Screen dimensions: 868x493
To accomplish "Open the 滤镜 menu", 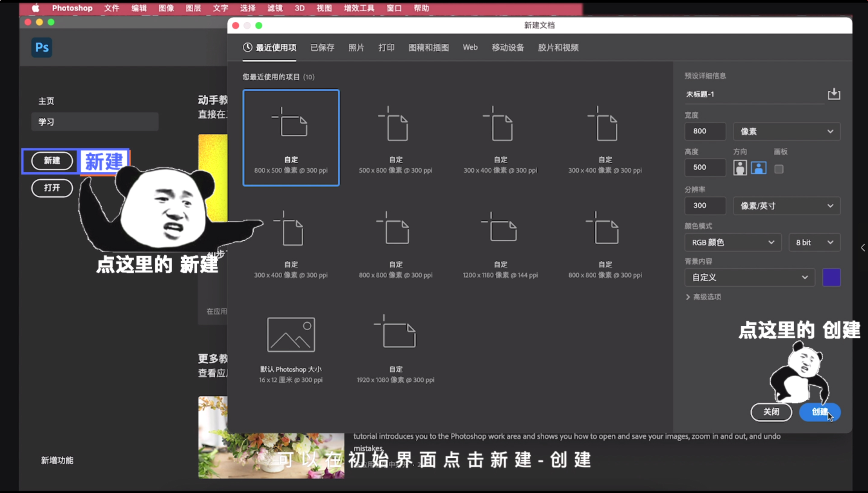I will (x=275, y=8).
